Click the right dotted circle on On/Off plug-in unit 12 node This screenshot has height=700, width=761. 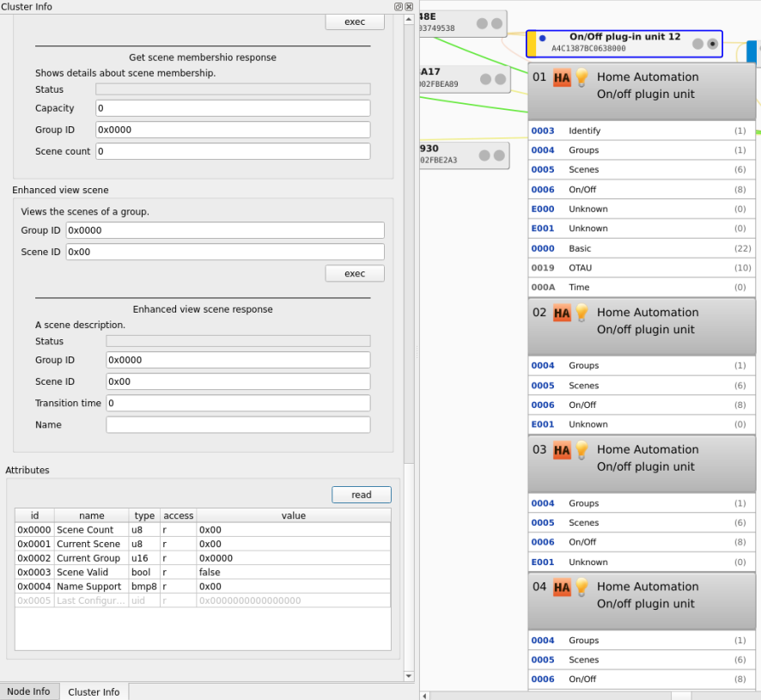click(x=712, y=44)
